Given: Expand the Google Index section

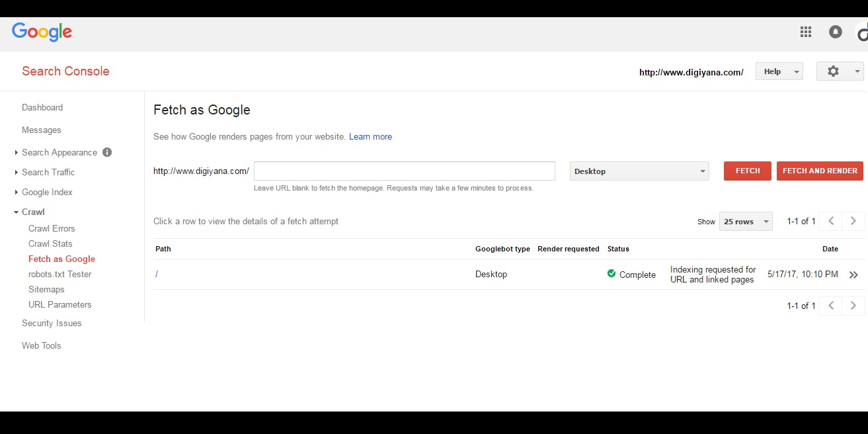Looking at the screenshot, I should point(17,193).
